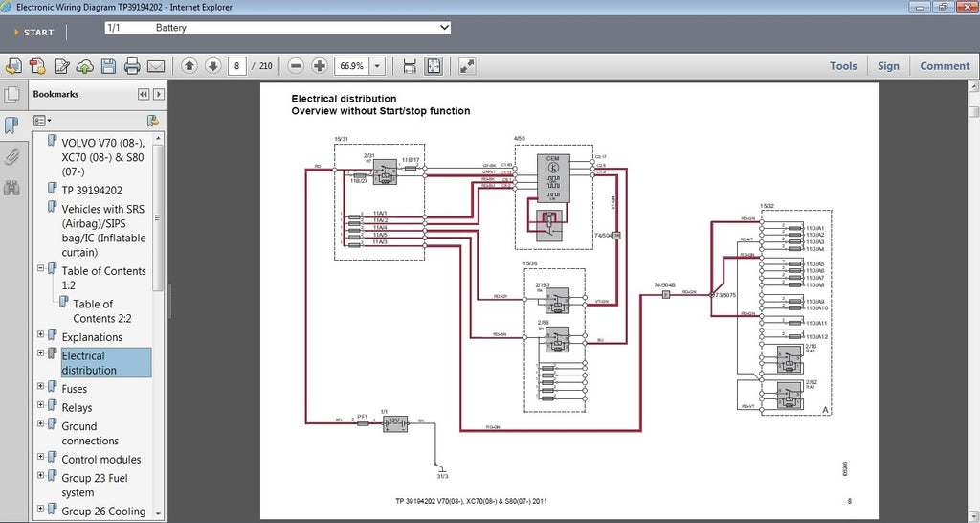Click the document vertical scrollbar thumb

point(974,111)
